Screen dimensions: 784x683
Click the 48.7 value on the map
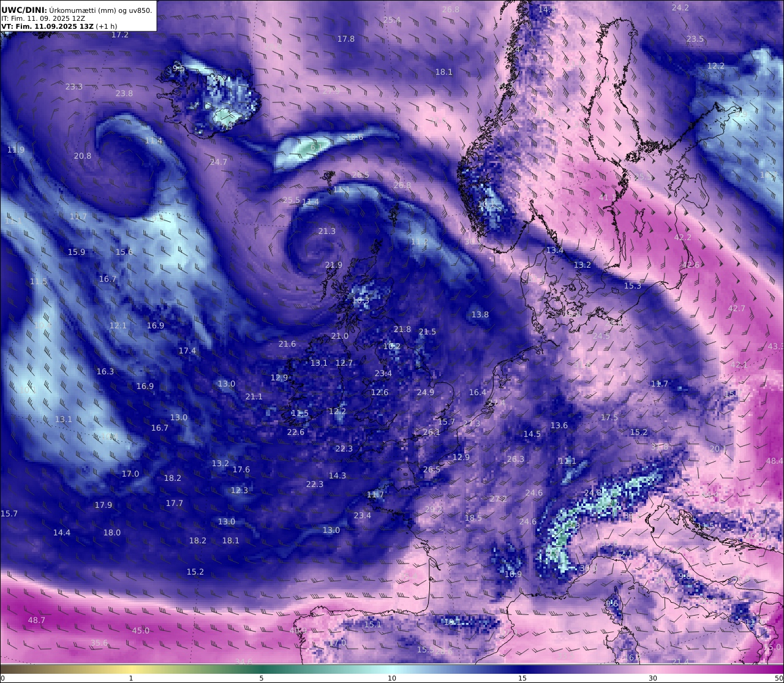pyautogui.click(x=37, y=621)
